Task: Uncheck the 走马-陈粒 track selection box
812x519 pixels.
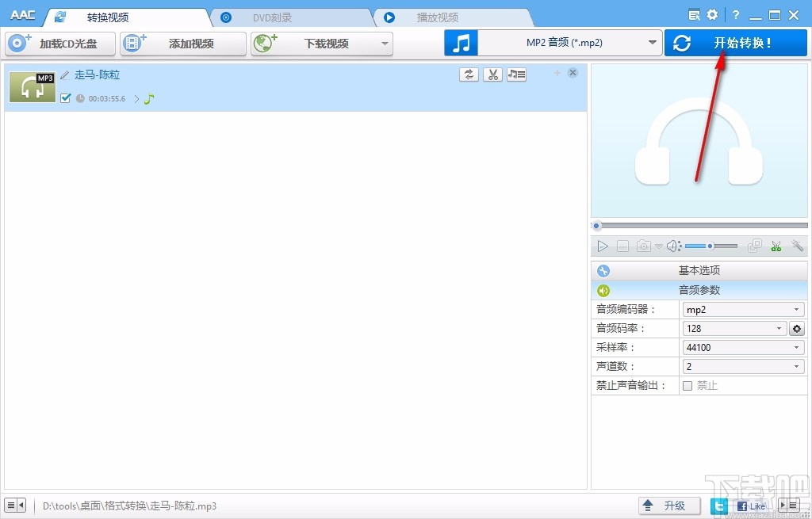Action: [65, 98]
